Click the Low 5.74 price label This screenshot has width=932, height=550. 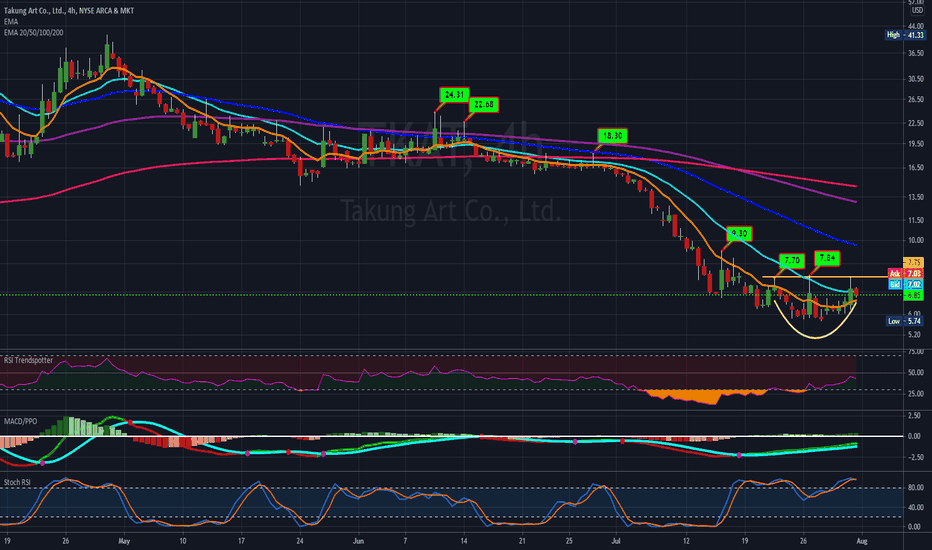click(905, 321)
